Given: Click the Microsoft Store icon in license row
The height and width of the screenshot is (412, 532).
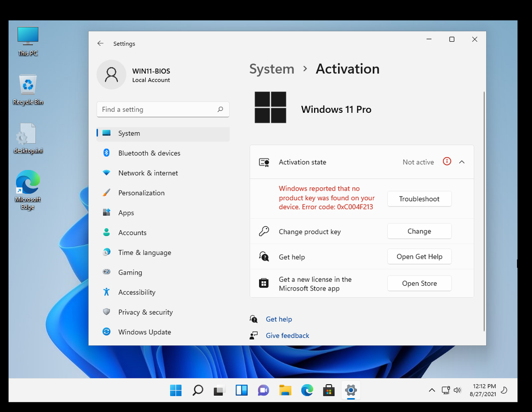Looking at the screenshot, I should (264, 283).
